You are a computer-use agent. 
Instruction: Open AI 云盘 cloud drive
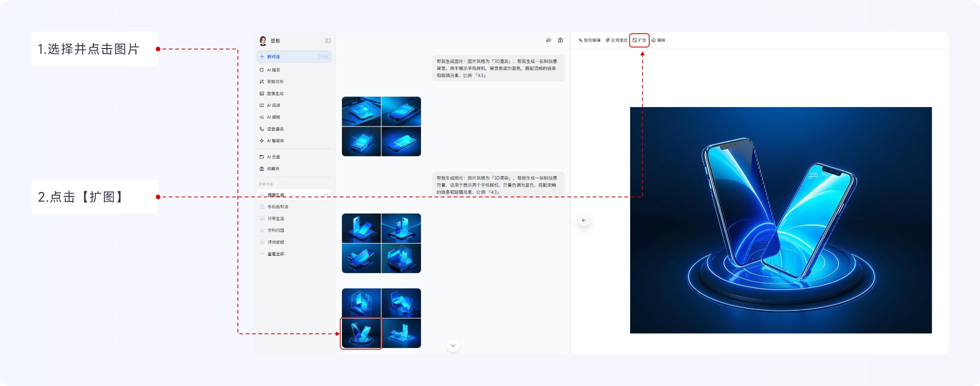point(273,157)
